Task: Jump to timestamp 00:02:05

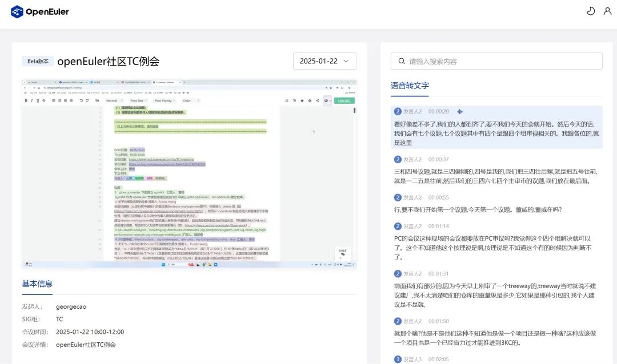Action: coord(438,359)
